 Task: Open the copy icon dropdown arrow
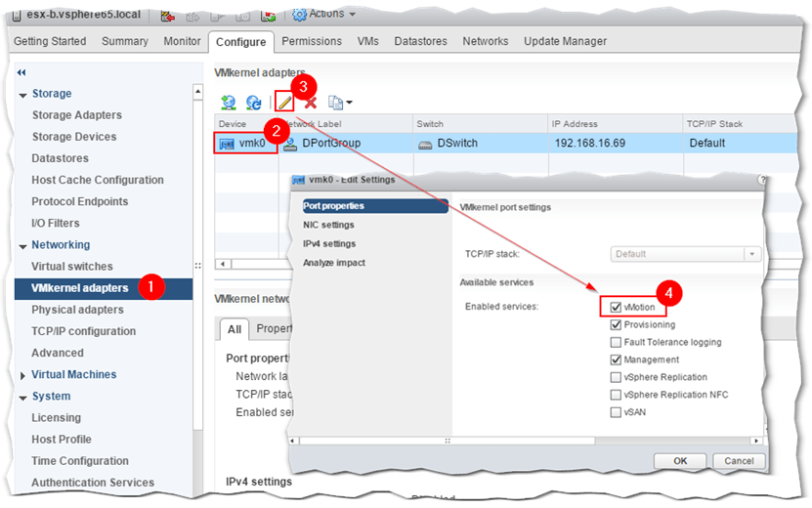tap(350, 103)
